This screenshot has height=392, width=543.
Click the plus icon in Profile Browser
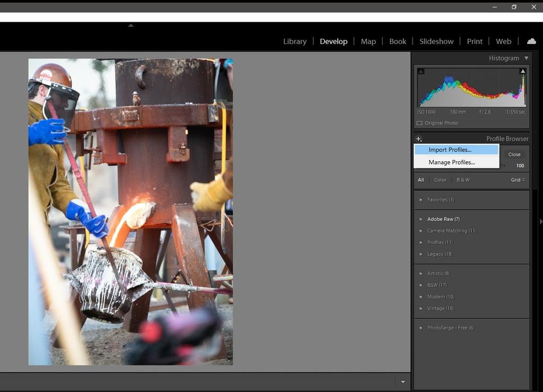[x=418, y=139]
